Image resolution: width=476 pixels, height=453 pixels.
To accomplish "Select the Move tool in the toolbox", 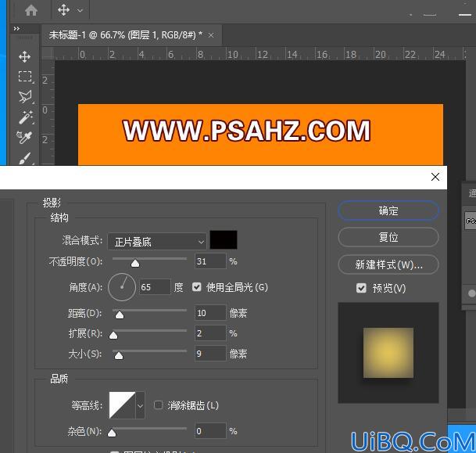I will (x=24, y=57).
